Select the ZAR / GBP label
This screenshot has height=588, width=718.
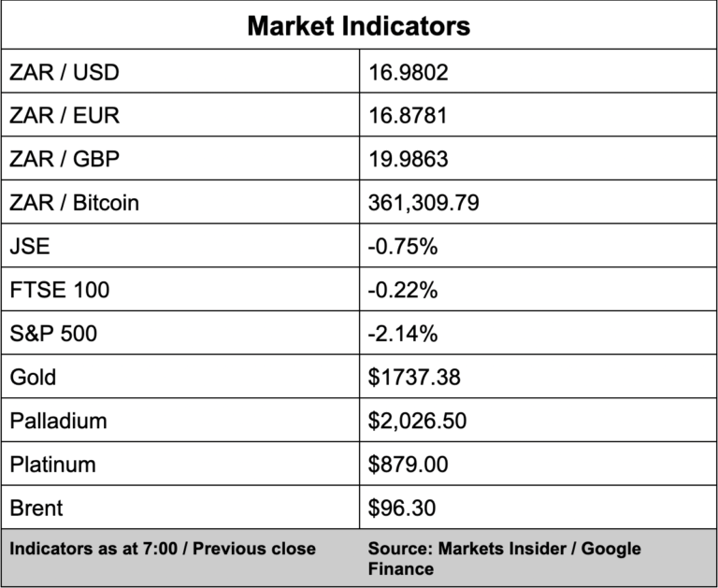tap(65, 159)
